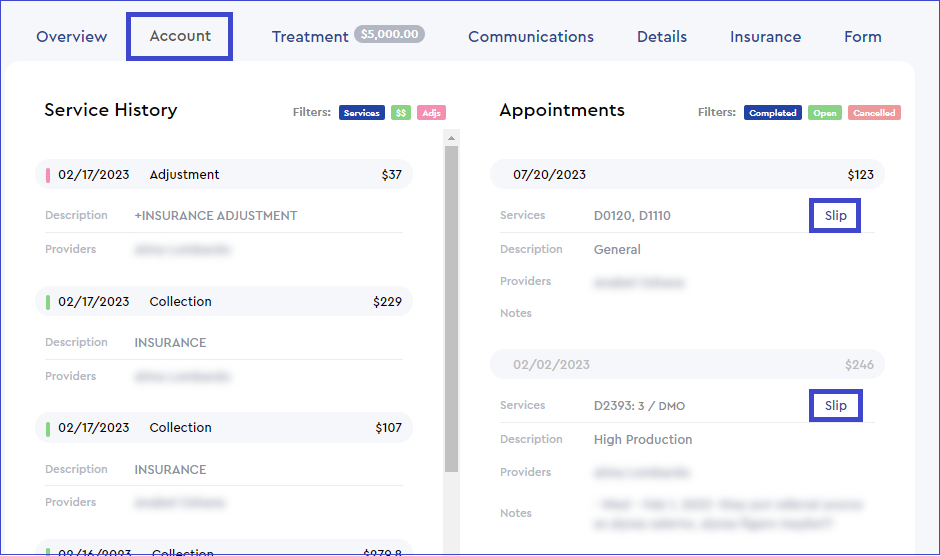The image size is (940, 556).
Task: Click the Service History scroll up arrow
Action: click(451, 138)
